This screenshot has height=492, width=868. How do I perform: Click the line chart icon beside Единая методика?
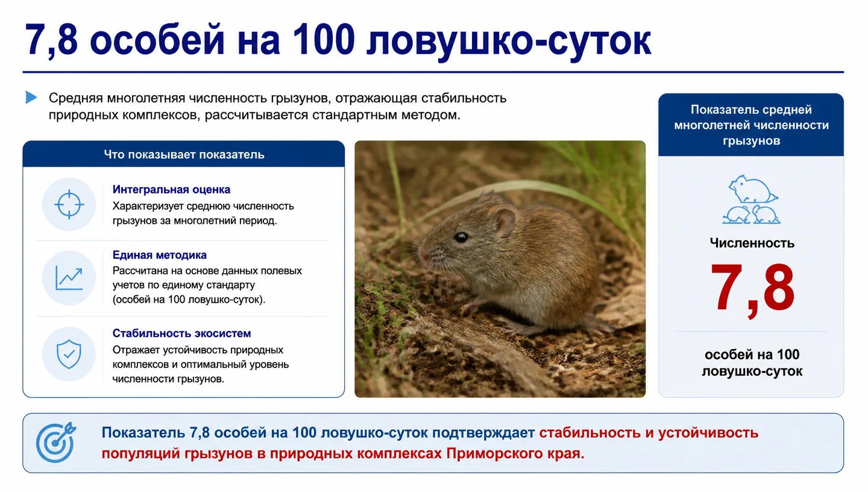pyautogui.click(x=69, y=278)
